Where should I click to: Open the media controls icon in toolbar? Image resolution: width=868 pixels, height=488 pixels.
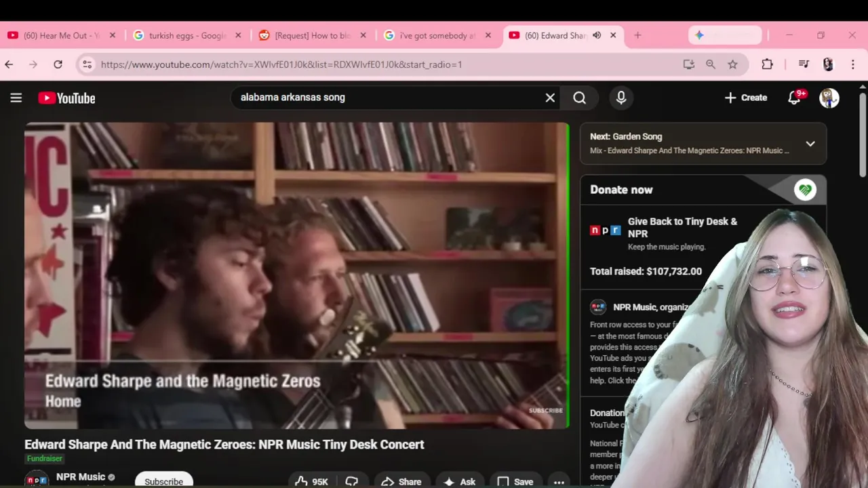click(x=804, y=64)
